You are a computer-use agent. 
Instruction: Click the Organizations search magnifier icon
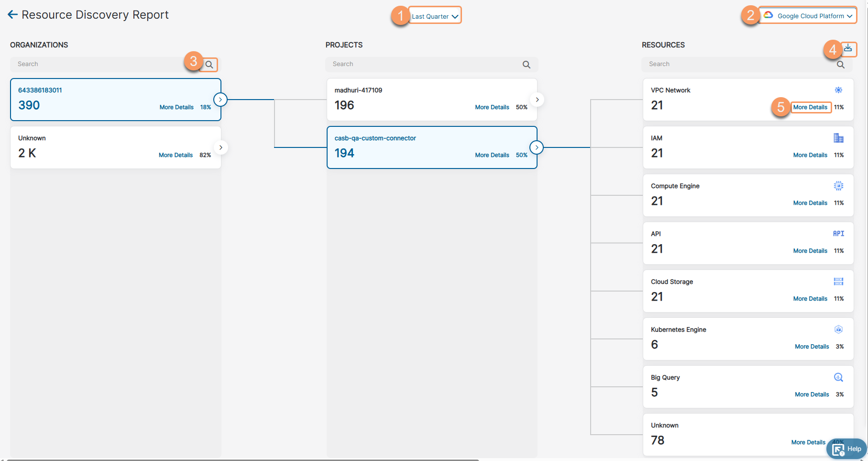[x=209, y=65]
